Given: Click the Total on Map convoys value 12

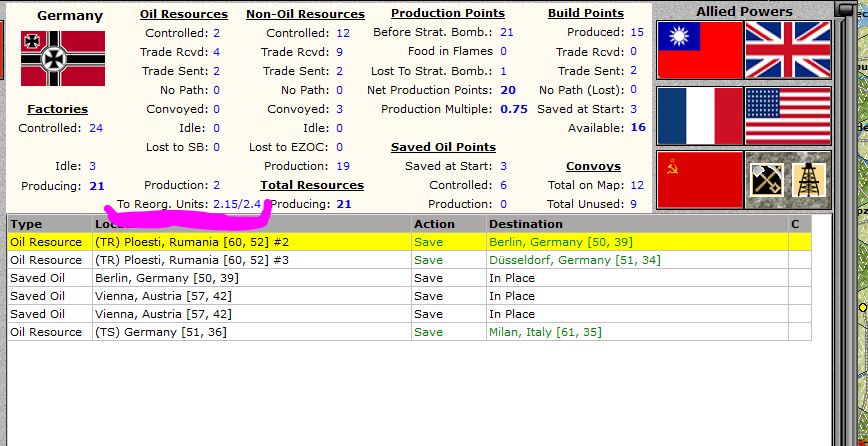Looking at the screenshot, I should pos(637,185).
